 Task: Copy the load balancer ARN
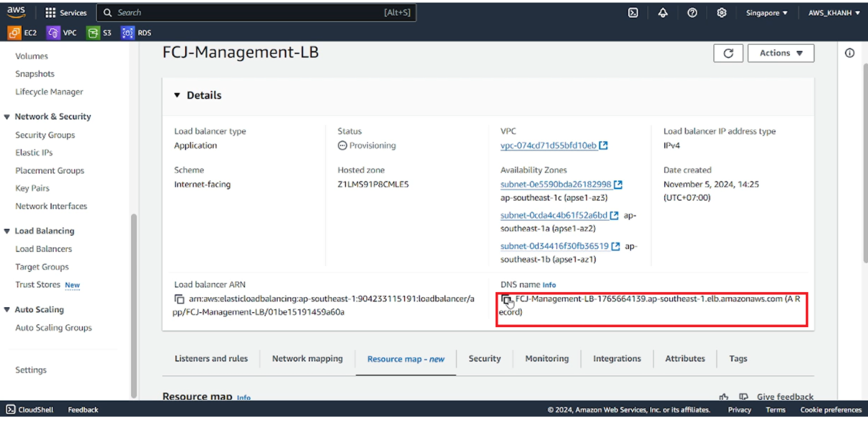point(180,299)
